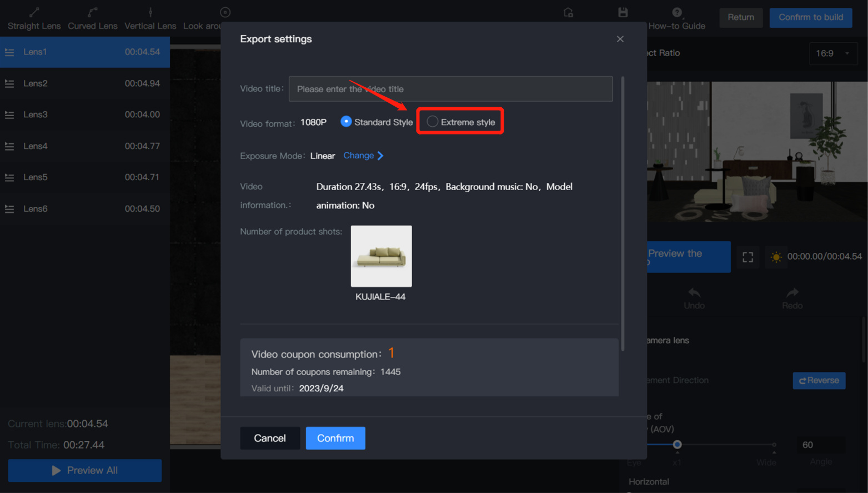This screenshot has height=493, width=868.
Task: Open the How-to Guide help icon
Action: 676,13
